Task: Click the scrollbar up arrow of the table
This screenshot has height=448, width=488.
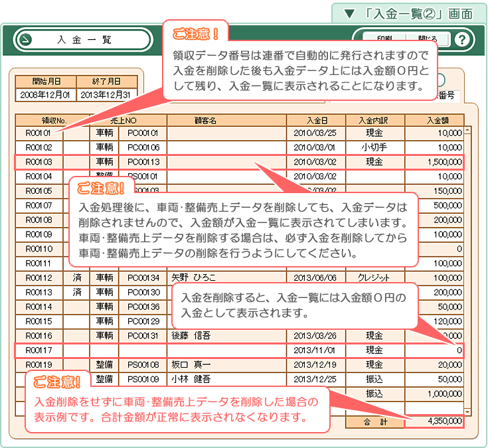Action: pos(467,130)
